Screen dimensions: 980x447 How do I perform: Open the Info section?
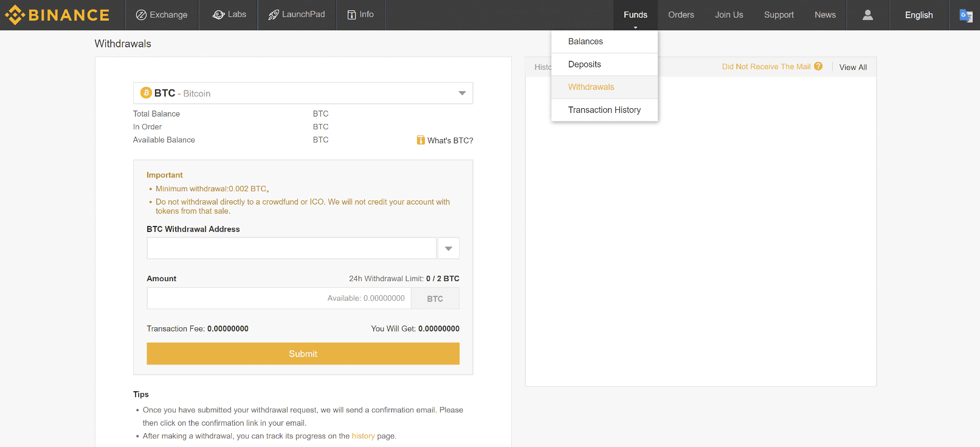point(361,15)
